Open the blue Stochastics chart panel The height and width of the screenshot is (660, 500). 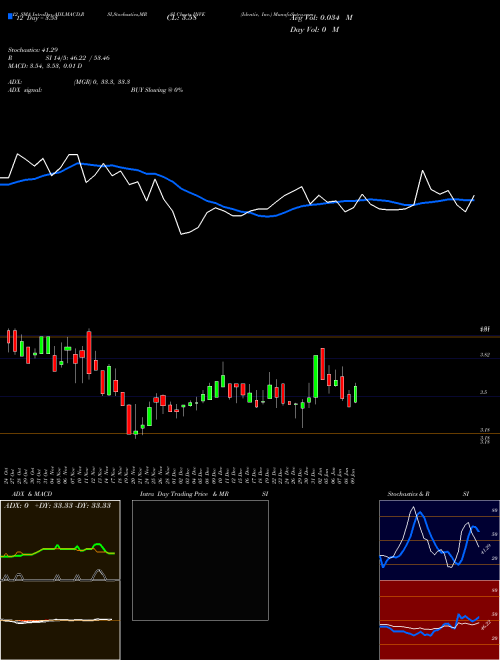coord(439,540)
